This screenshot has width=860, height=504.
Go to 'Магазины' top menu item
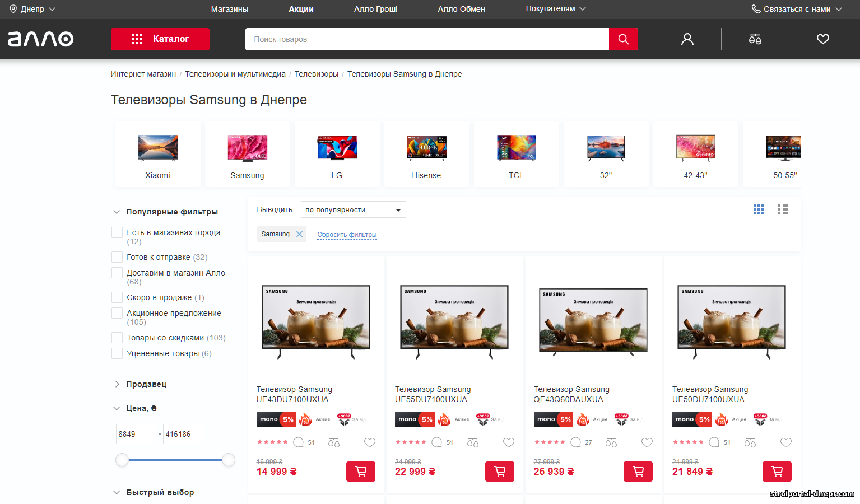(x=229, y=9)
